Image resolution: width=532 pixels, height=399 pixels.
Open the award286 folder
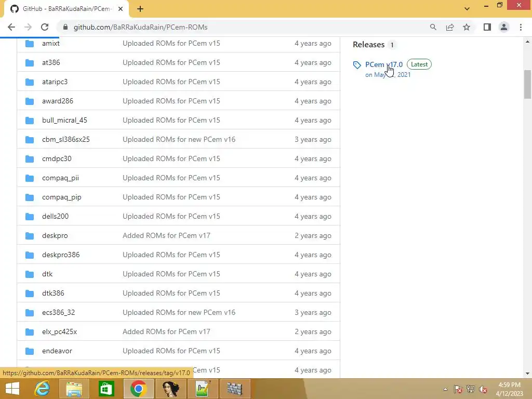tap(57, 101)
